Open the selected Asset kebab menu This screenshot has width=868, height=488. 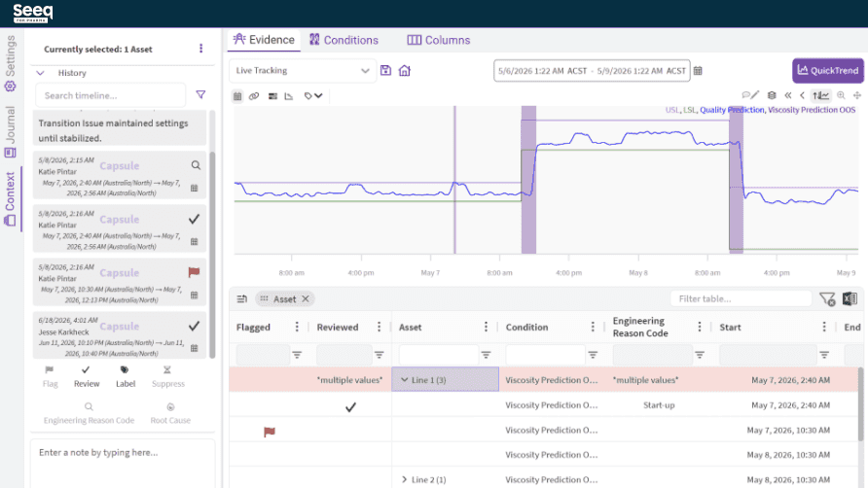click(x=201, y=49)
